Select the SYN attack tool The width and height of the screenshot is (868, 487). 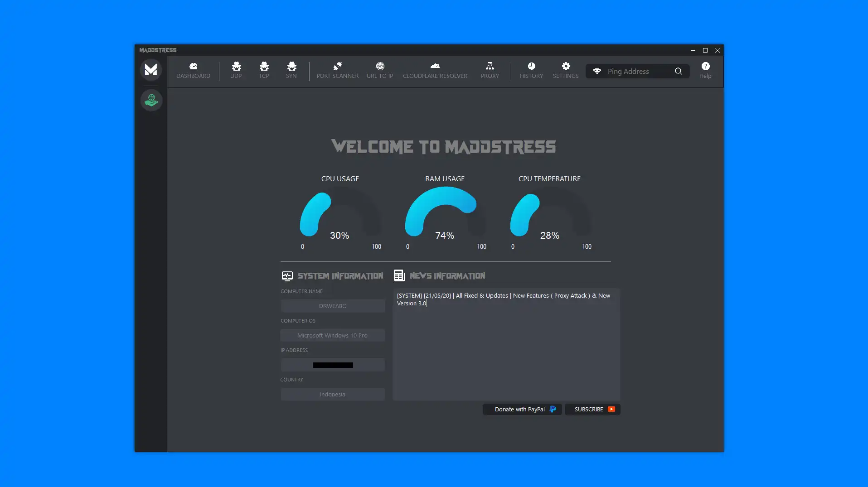[x=291, y=71]
